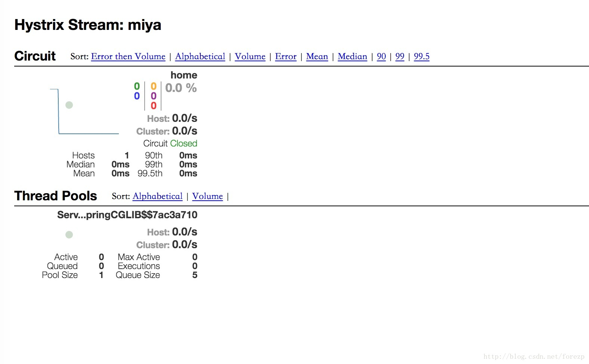Sort circuits by 90th percentile

pos(381,56)
